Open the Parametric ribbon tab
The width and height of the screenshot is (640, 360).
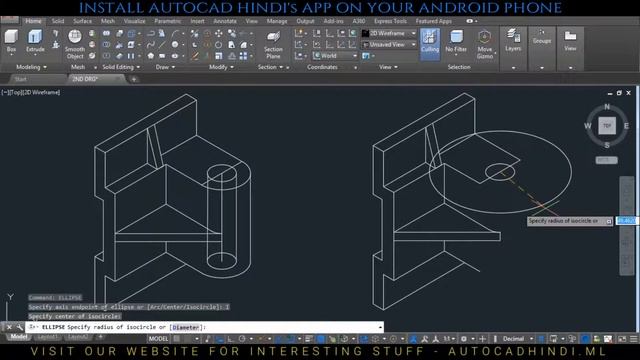(x=167, y=21)
